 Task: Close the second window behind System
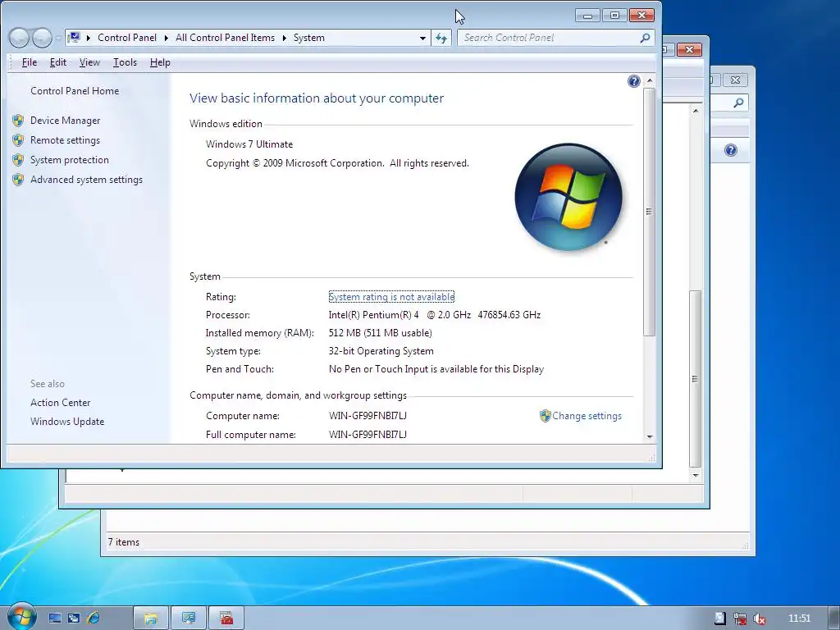point(689,50)
